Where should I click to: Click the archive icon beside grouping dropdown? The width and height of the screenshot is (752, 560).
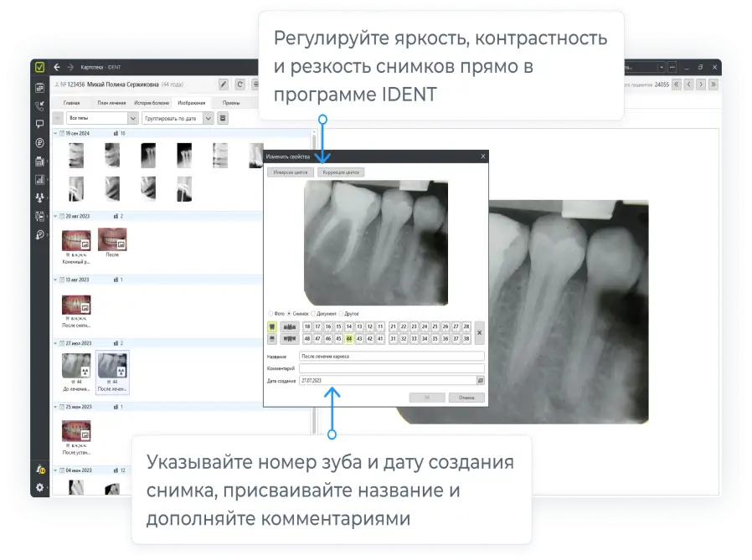tap(223, 118)
